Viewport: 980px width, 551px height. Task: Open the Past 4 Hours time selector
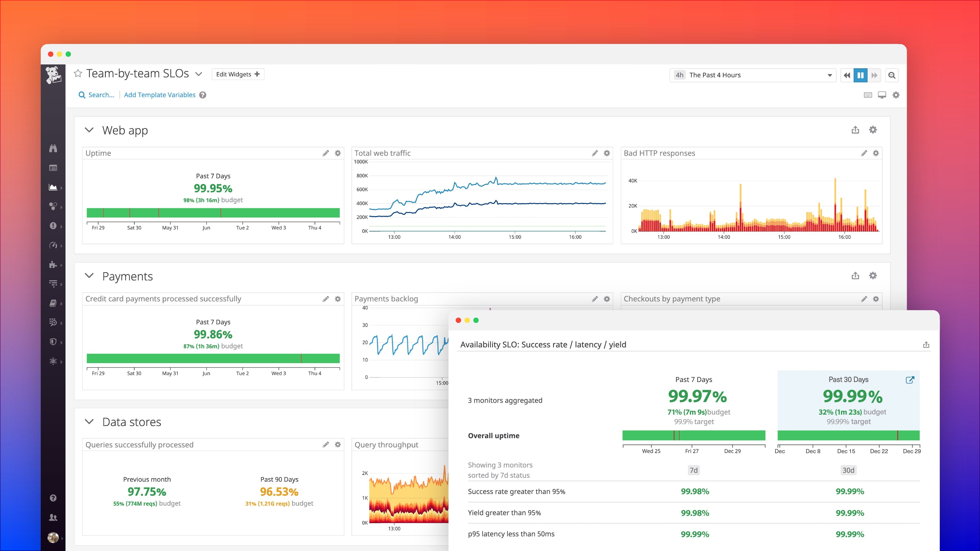(753, 75)
